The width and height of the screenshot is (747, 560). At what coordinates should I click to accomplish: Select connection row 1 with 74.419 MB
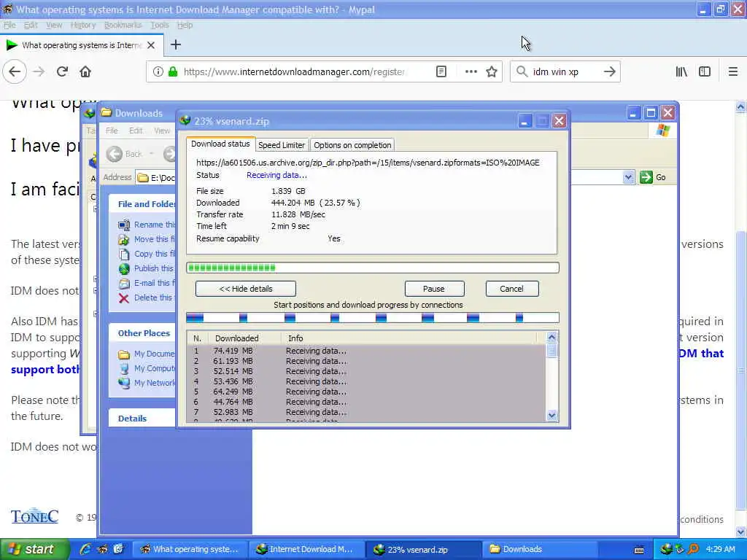pos(366,351)
